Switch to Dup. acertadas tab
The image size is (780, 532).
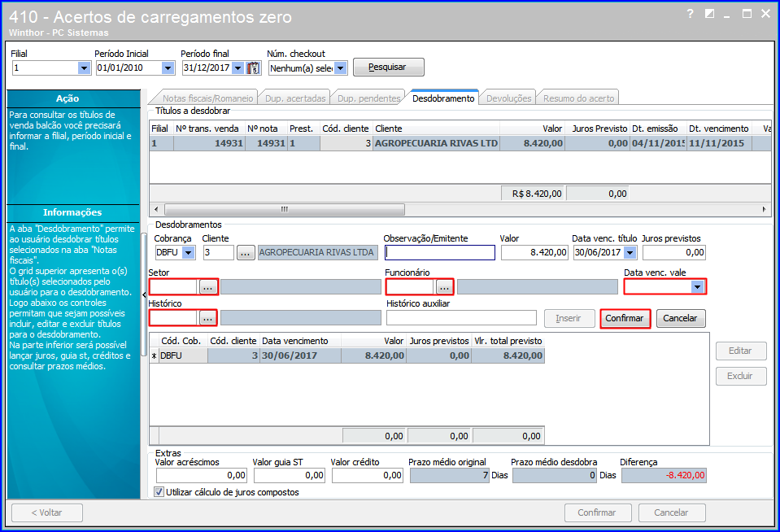[295, 98]
